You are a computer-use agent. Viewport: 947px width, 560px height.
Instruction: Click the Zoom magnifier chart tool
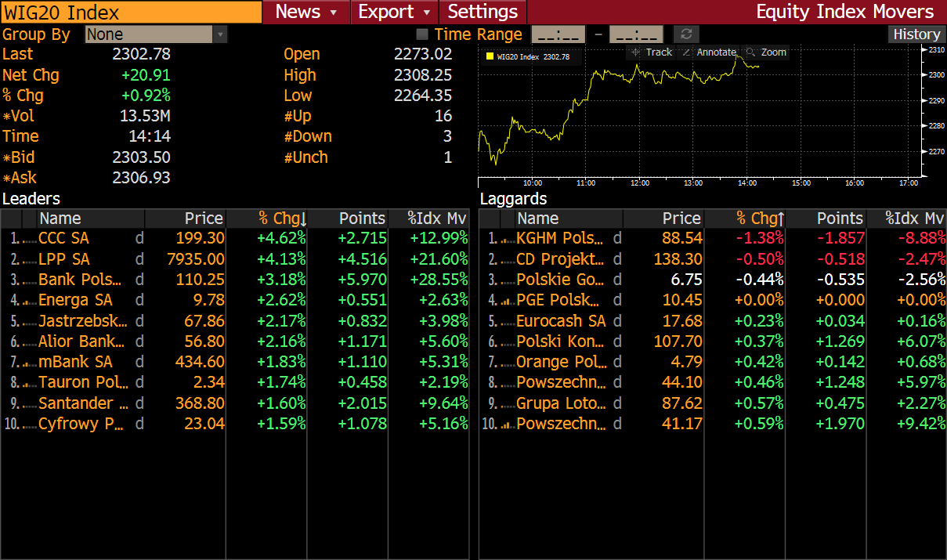tap(766, 52)
